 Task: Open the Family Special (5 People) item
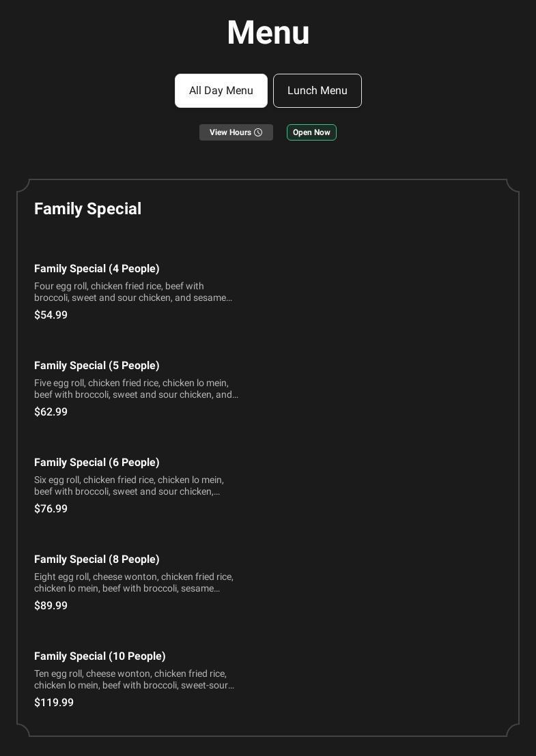pyautogui.click(x=97, y=366)
